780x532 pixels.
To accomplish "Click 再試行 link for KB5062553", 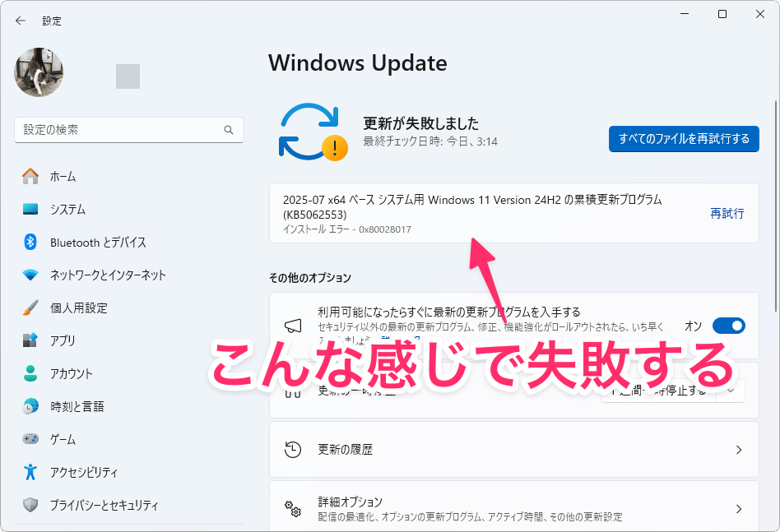I will 727,213.
